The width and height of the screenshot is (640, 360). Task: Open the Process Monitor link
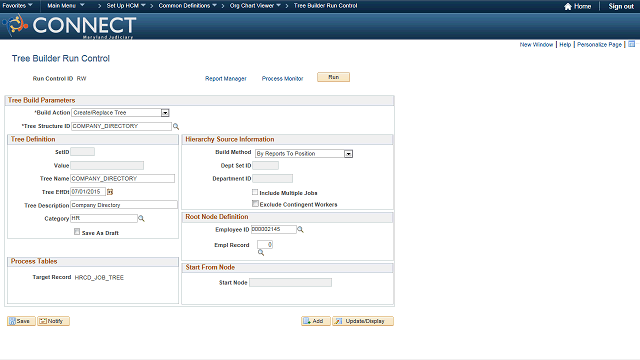[282, 79]
